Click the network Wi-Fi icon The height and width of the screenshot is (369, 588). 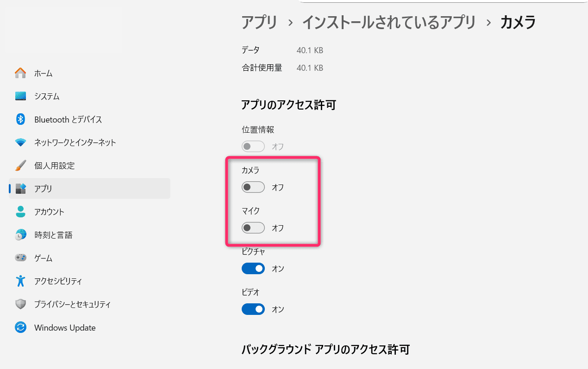[20, 142]
